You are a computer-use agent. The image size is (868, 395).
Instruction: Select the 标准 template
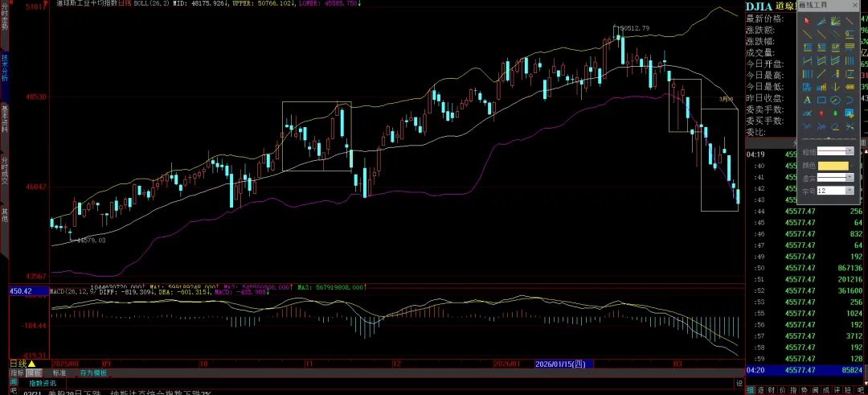tap(59, 372)
